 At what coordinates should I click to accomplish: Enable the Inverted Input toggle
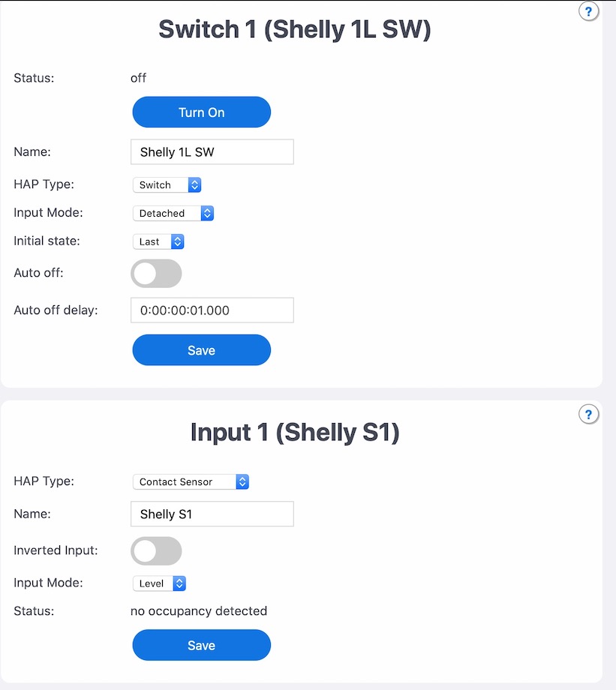155,550
